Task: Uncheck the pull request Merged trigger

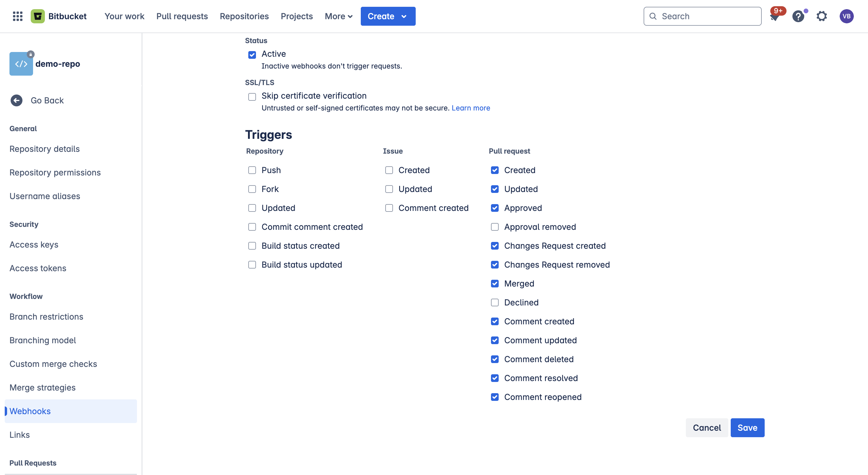Action: (x=495, y=284)
